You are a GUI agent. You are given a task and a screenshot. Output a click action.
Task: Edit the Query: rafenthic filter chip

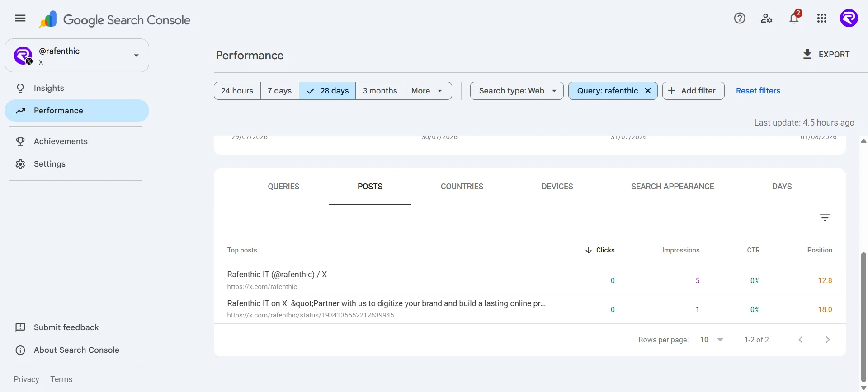(x=607, y=91)
